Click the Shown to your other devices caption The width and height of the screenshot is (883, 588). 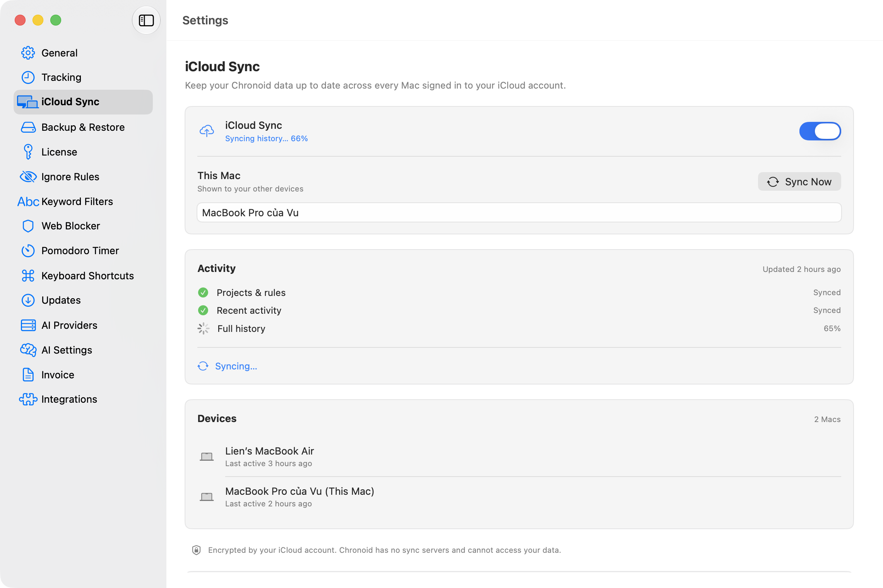(x=250, y=189)
